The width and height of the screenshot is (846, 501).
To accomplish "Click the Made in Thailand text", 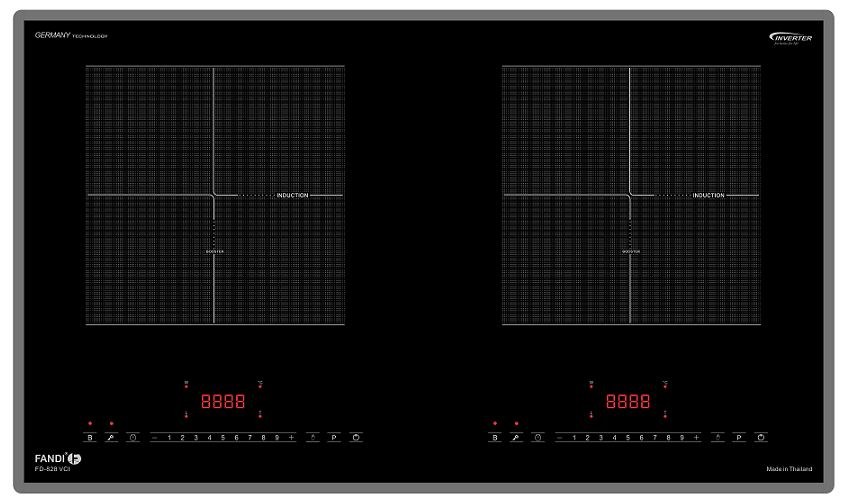I will [789, 469].
